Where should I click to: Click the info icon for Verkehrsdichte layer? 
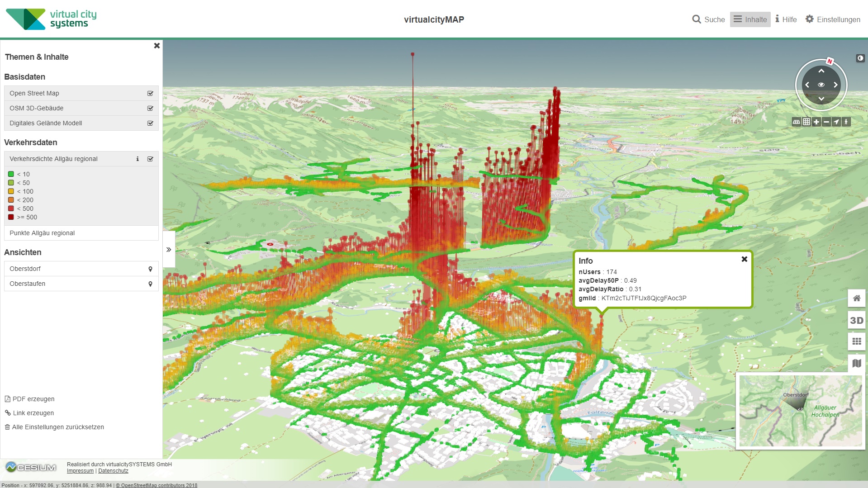[x=138, y=159]
